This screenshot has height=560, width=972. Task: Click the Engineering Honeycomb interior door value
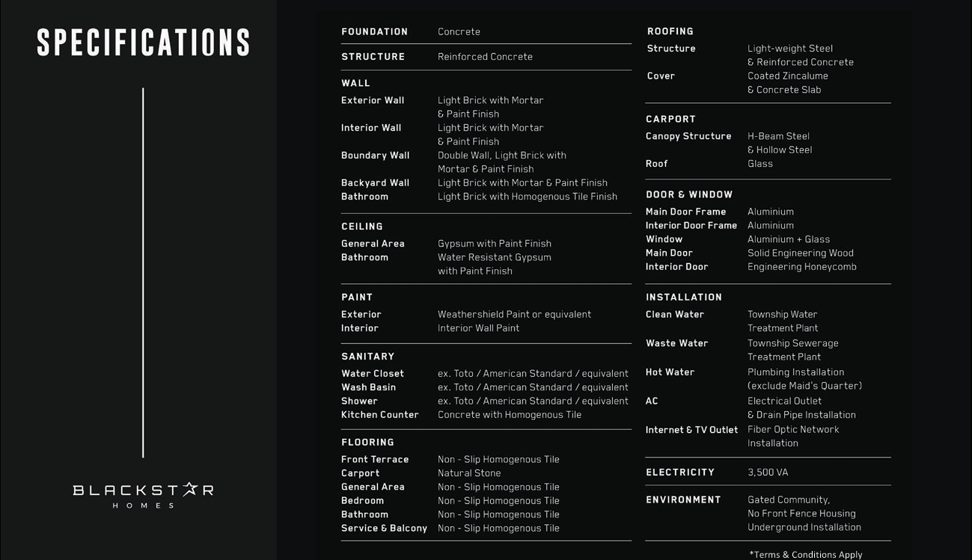point(801,267)
